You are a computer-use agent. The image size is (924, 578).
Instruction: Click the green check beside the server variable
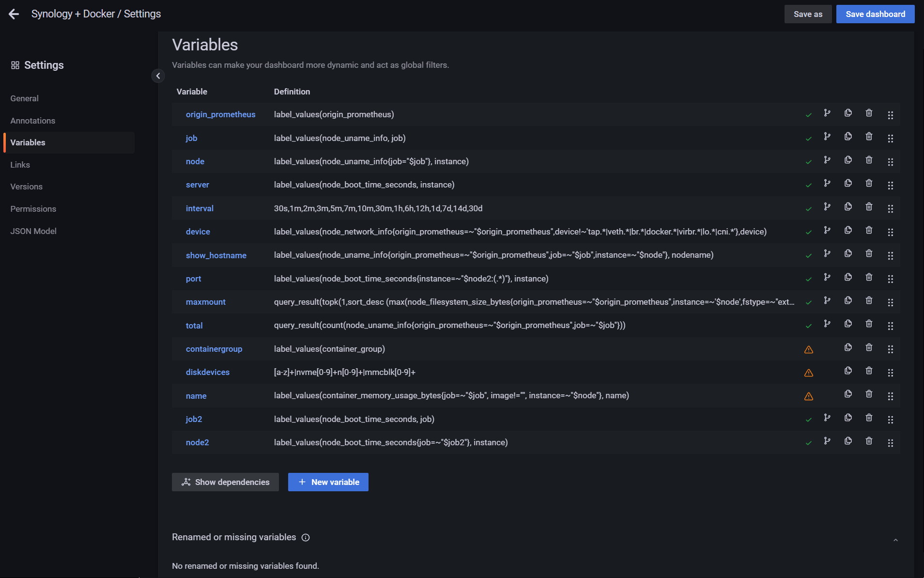808,185
